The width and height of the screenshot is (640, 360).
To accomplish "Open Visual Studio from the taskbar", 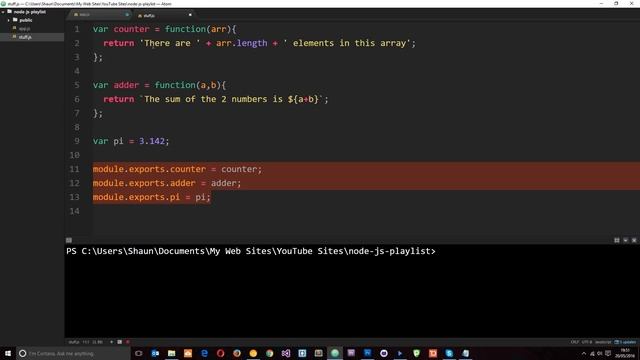I will 286,353.
